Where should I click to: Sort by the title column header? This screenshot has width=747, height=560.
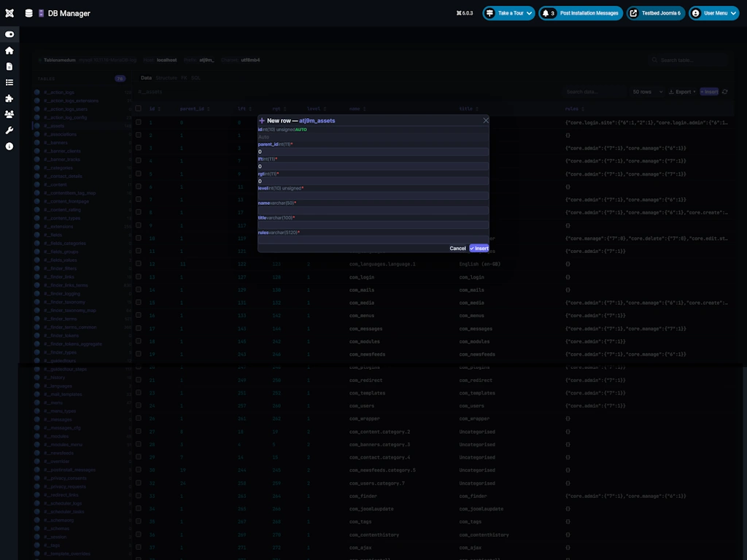pyautogui.click(x=469, y=109)
